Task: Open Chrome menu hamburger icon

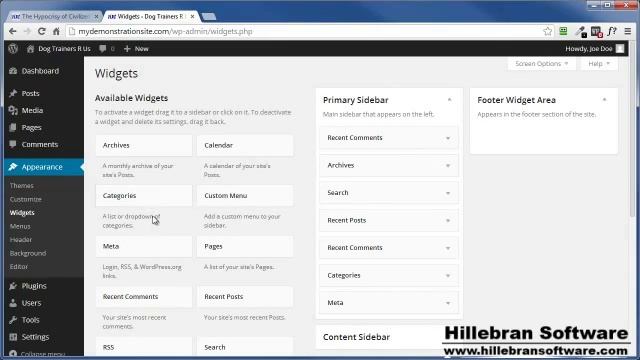Action: click(628, 31)
